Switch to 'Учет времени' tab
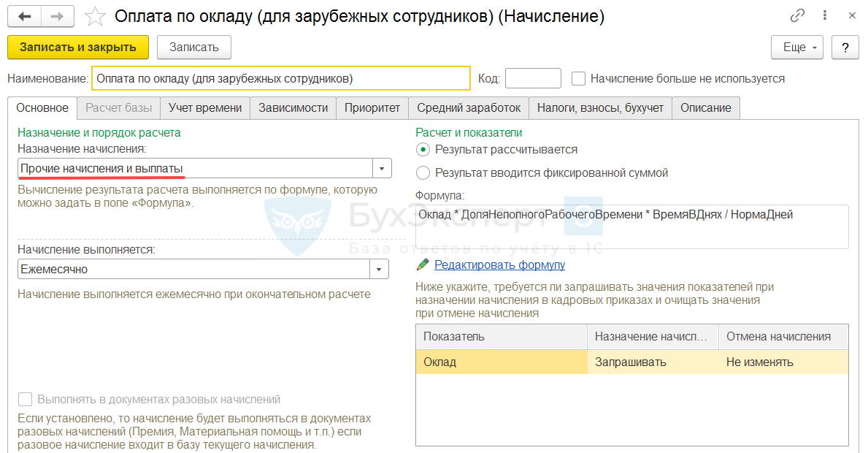868x453 pixels. 205,108
